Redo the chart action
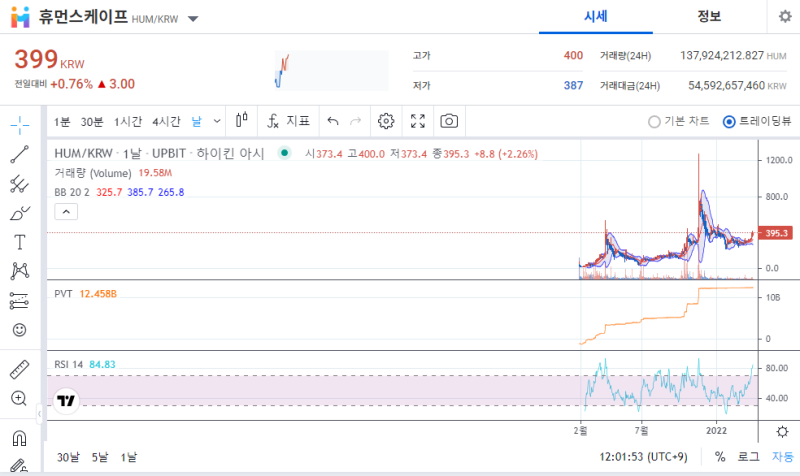 (356, 121)
